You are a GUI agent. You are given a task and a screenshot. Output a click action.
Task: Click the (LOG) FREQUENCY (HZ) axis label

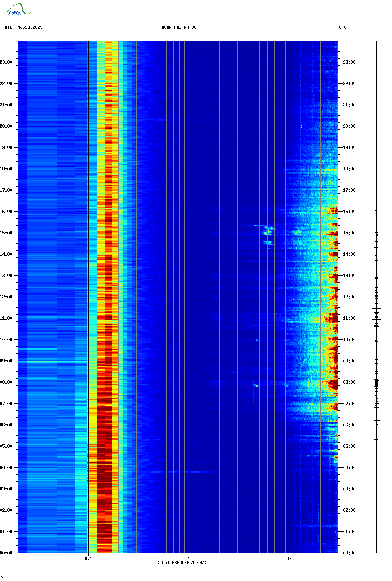[182, 563]
